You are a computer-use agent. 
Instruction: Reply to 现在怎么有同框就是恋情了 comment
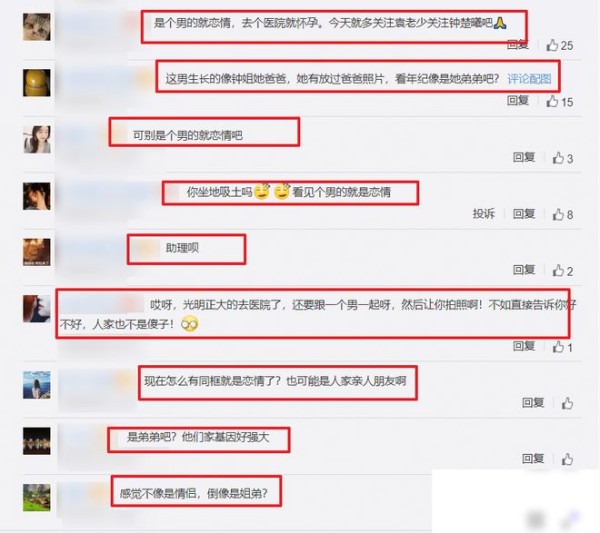533,402
